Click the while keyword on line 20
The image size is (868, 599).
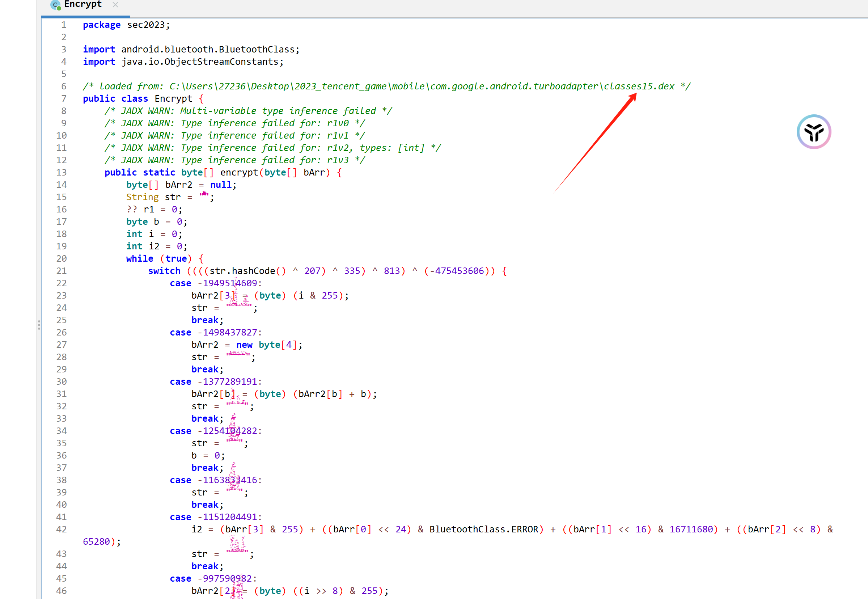140,258
